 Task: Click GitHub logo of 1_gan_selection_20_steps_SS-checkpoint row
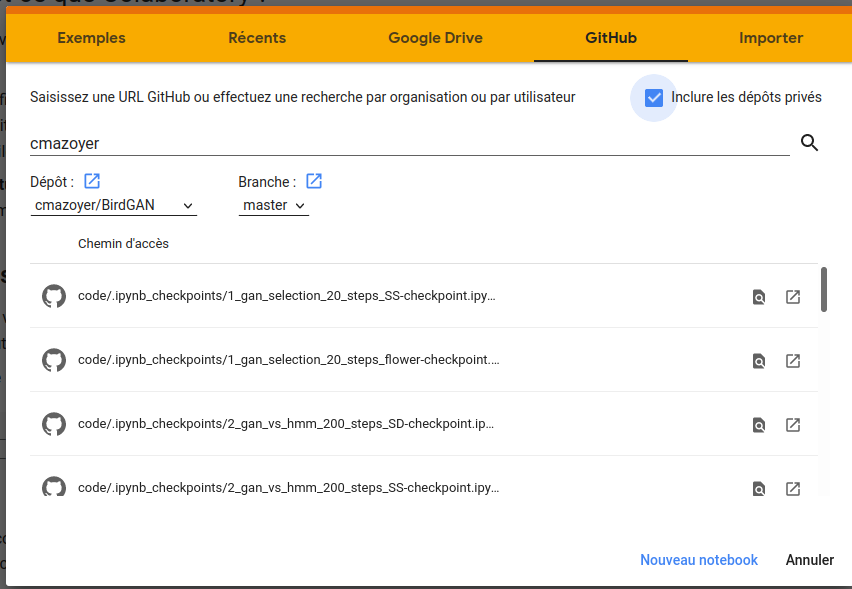tap(54, 296)
